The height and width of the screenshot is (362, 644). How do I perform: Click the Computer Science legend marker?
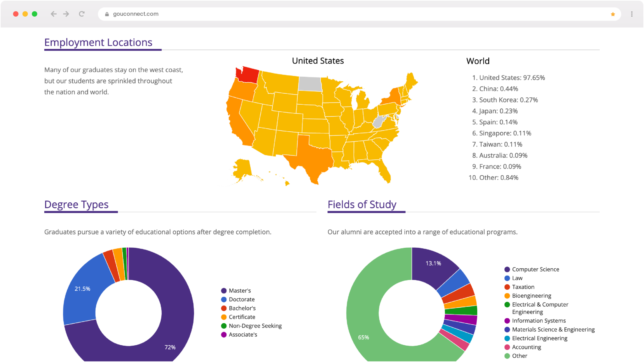508,269
